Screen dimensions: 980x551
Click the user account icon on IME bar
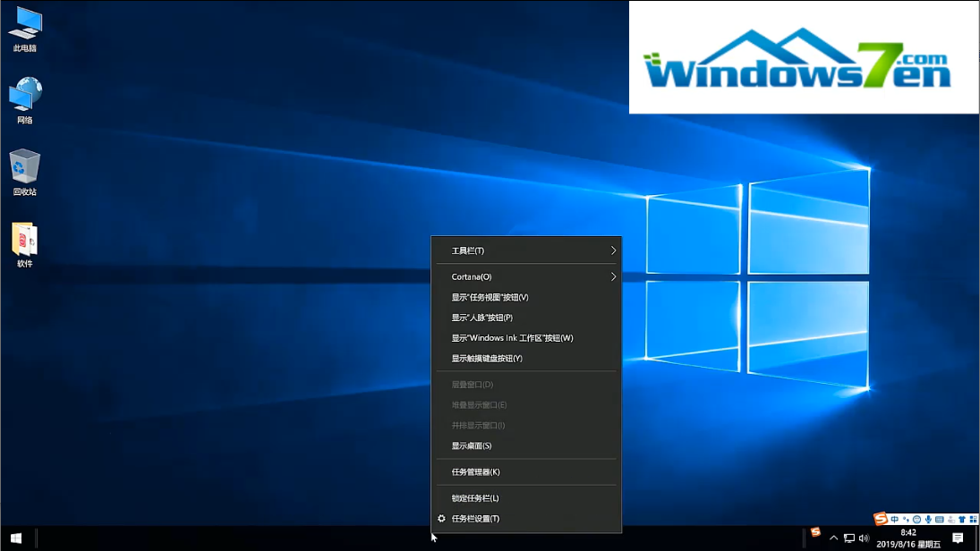951,520
